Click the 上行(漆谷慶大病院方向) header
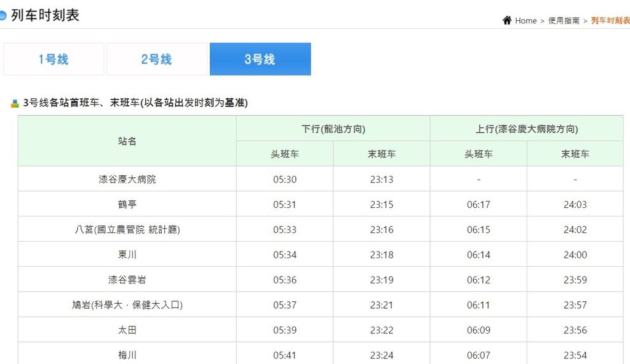This screenshot has height=364, width=630. pyautogui.click(x=527, y=129)
